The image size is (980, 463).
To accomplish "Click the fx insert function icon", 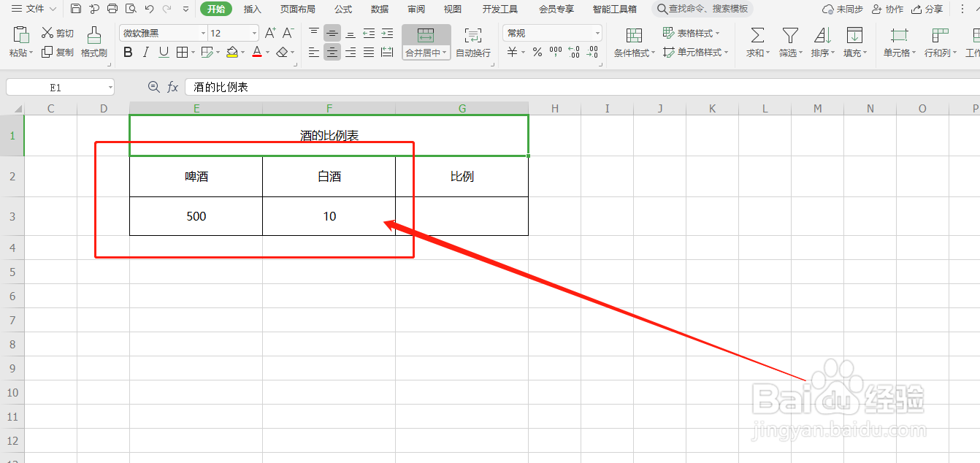I will pos(173,87).
